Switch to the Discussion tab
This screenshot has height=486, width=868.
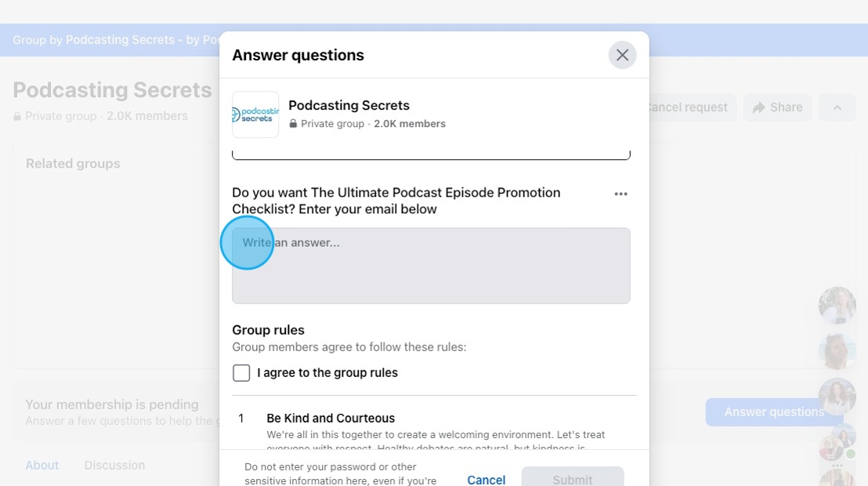click(x=114, y=465)
